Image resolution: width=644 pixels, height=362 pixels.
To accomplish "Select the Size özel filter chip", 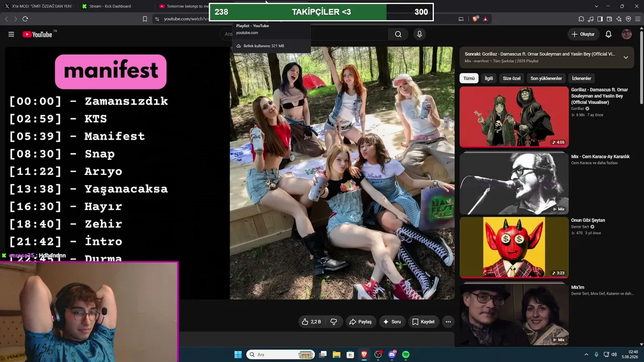I will point(512,78).
